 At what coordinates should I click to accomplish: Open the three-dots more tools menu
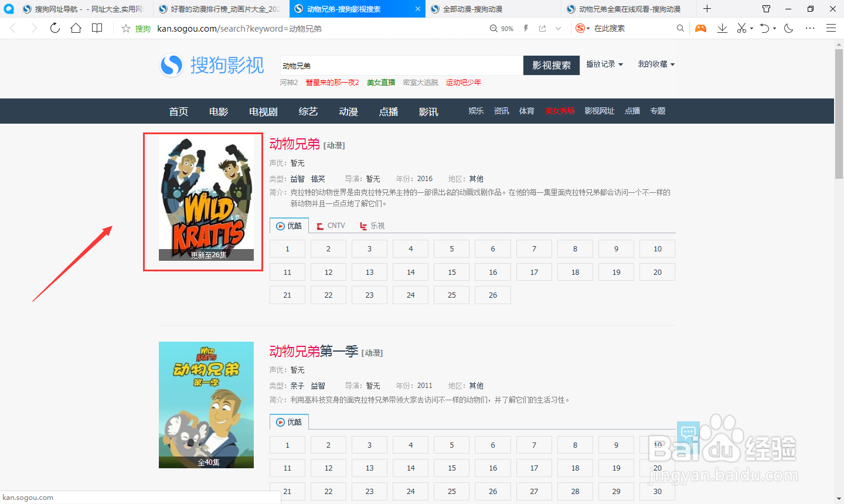click(x=810, y=28)
